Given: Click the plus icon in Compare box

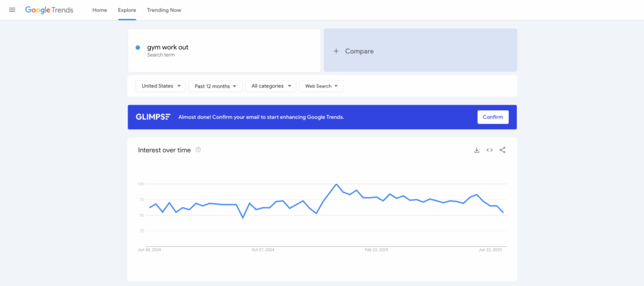Looking at the screenshot, I should tap(336, 51).
